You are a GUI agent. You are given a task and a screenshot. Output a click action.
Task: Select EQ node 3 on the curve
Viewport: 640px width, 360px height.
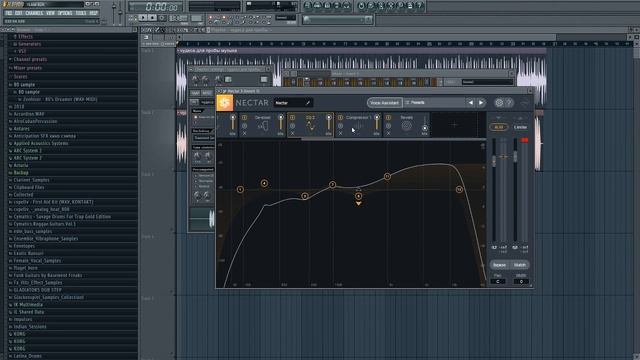(x=304, y=196)
